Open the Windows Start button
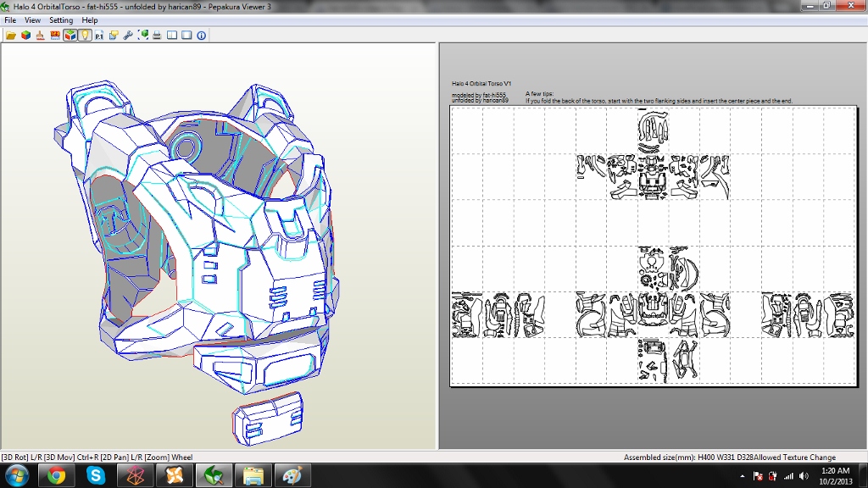 (17, 476)
